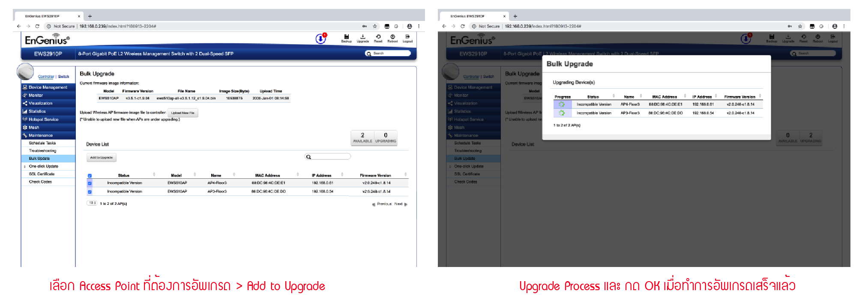Sort Device List by Firmware Version arrows
868x306 pixels.
coord(406,174)
